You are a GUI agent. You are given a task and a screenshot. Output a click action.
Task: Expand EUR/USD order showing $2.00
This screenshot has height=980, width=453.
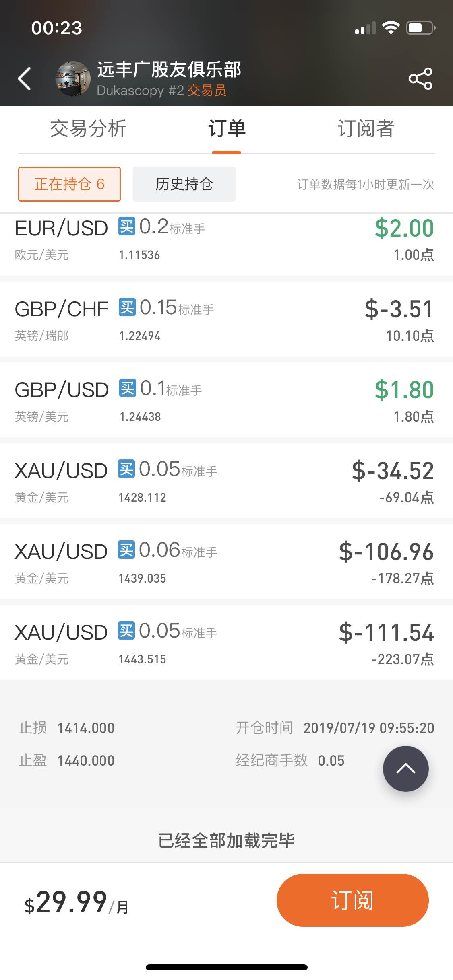tap(226, 245)
